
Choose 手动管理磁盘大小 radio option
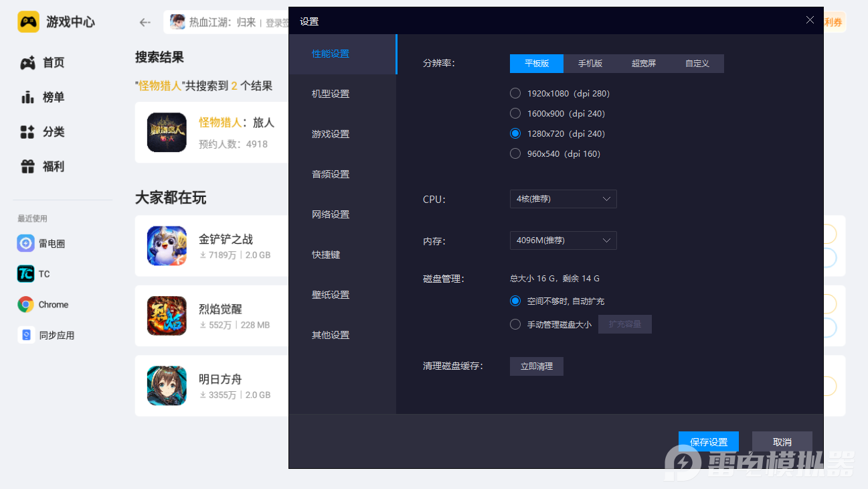pos(515,325)
